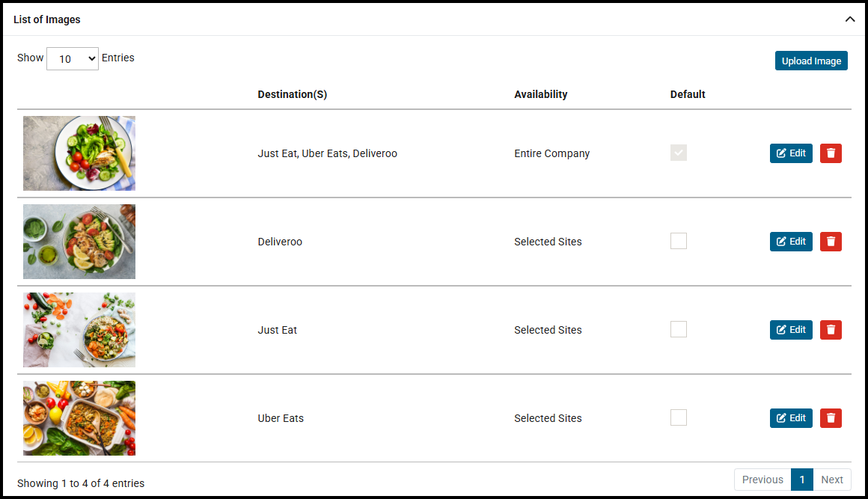Click the Deliveroo chicken salad thumbnail
The height and width of the screenshot is (499, 868).
click(79, 242)
